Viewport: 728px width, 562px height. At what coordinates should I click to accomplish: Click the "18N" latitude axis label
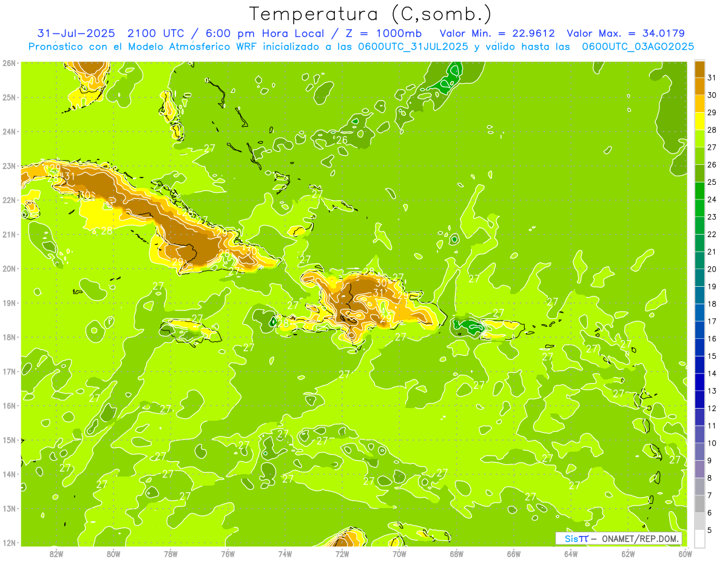point(8,337)
